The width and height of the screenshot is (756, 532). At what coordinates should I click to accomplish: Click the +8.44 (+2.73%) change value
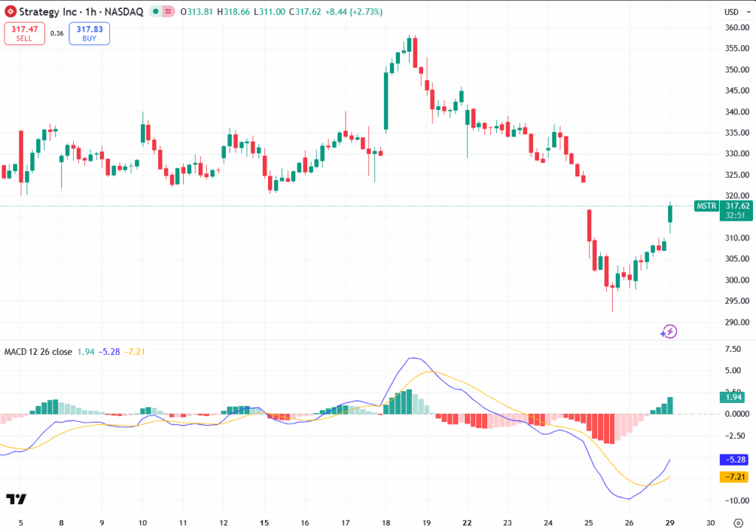click(354, 12)
